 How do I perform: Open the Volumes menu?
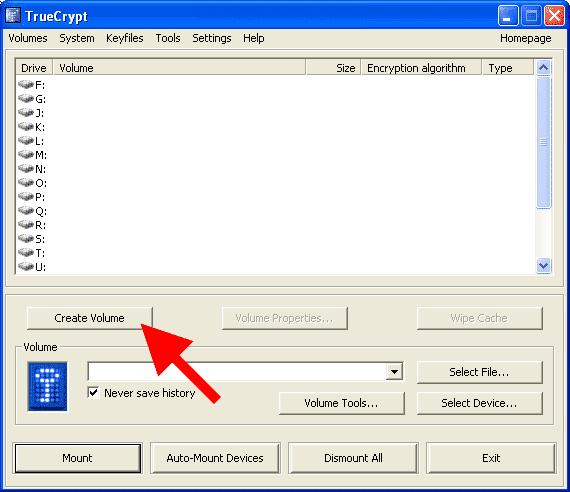point(28,38)
